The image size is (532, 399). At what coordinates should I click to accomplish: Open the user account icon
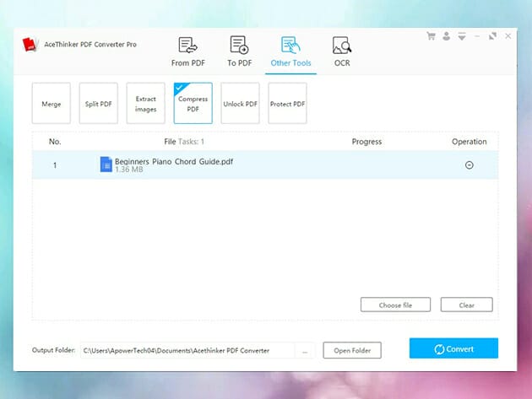(446, 36)
